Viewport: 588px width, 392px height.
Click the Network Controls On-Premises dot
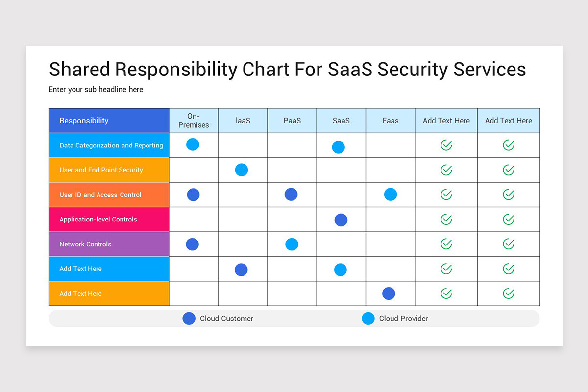[193, 244]
